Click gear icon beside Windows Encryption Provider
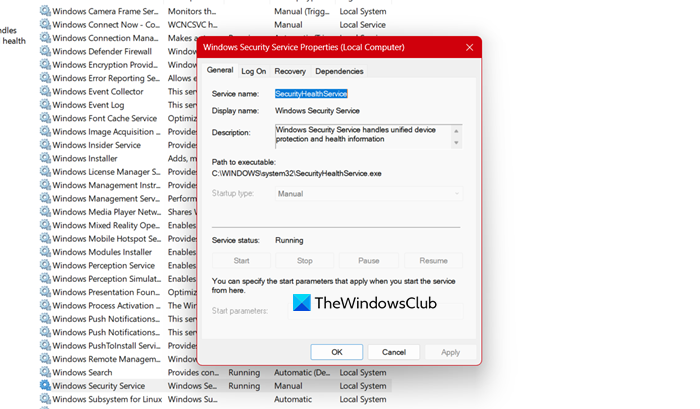 pyautogui.click(x=45, y=64)
